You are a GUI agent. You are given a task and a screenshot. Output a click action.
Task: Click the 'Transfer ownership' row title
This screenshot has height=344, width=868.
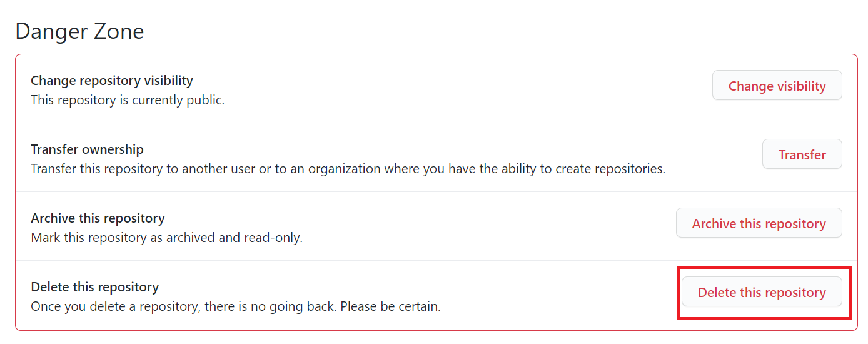pyautogui.click(x=87, y=149)
